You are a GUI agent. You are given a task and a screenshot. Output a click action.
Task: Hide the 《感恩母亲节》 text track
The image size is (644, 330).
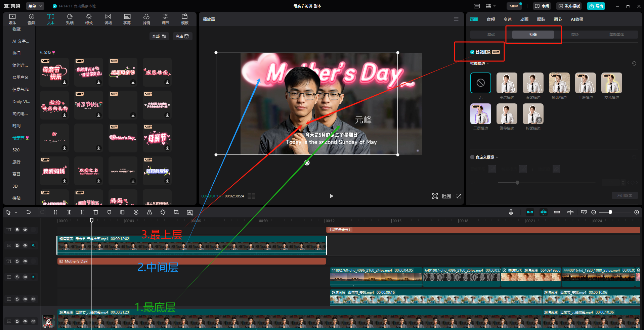pyautogui.click(x=25, y=230)
